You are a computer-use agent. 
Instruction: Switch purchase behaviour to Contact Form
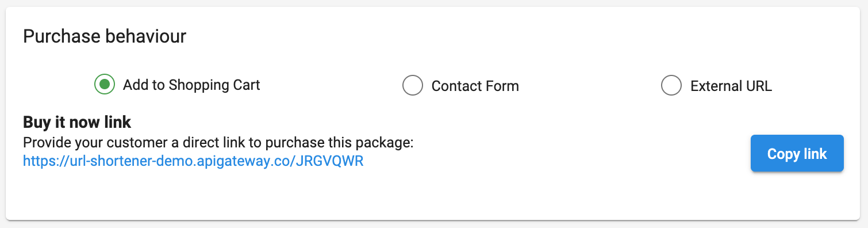click(x=413, y=86)
